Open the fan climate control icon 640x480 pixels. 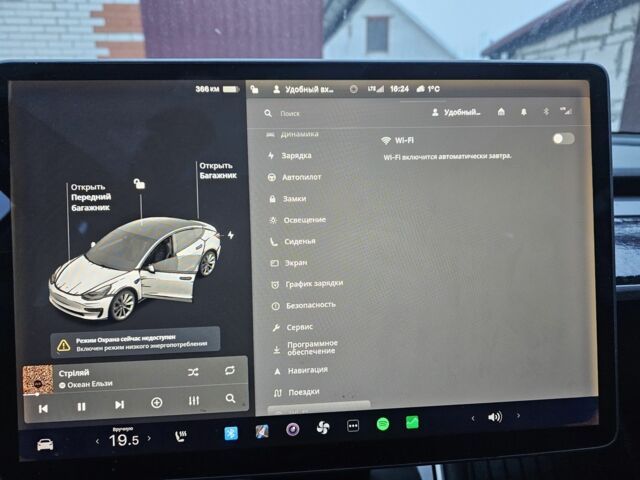[322, 428]
